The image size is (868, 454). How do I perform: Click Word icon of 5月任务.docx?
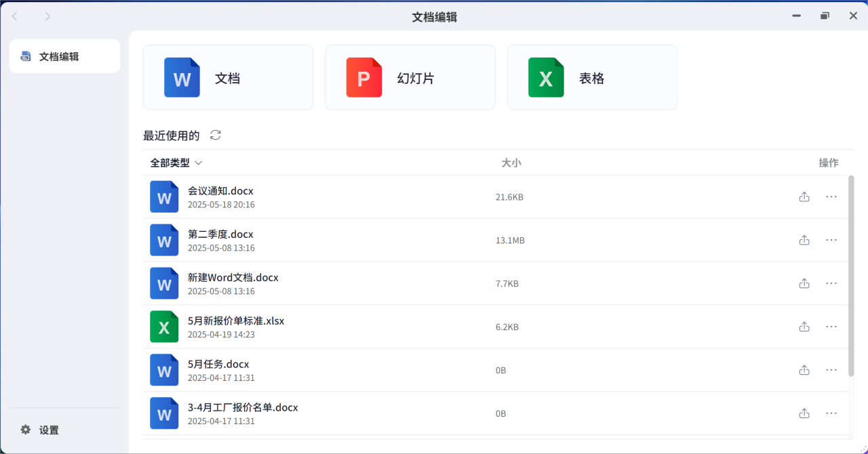164,371
